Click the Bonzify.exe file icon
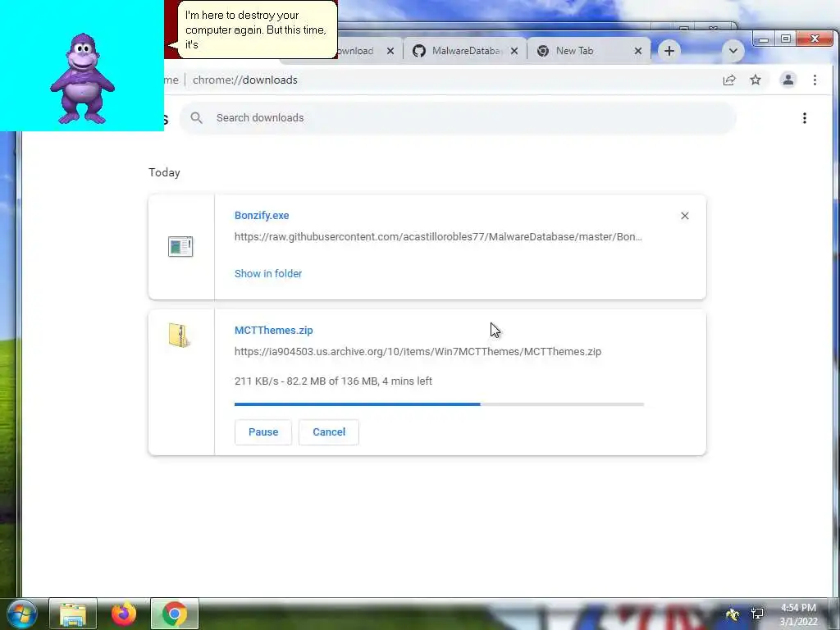Viewport: 840px width, 630px height. point(180,246)
